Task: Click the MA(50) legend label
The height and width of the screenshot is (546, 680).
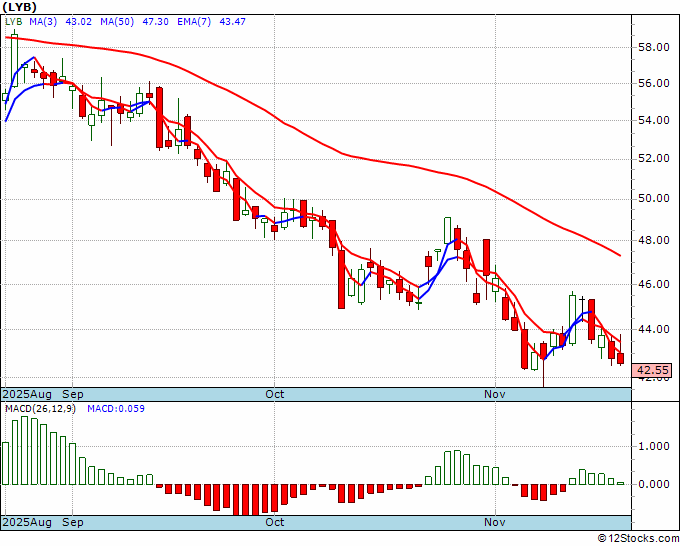Action: pos(117,21)
